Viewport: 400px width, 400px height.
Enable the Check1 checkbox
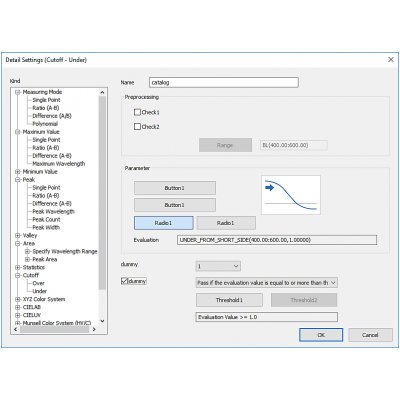click(137, 112)
